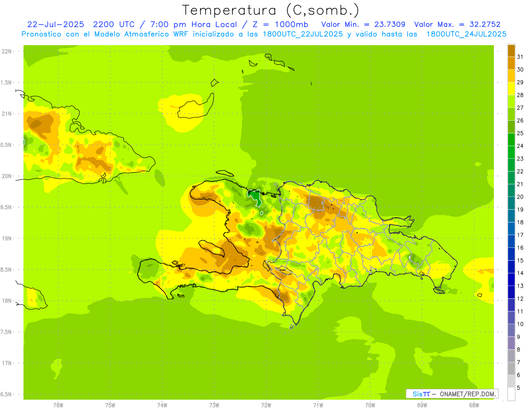Click the '76W' longitude axis label
The height and width of the screenshot is (411, 532).
(58, 405)
